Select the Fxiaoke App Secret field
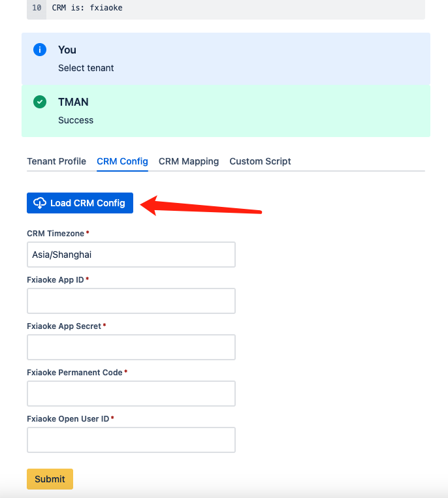Image resolution: width=448 pixels, height=498 pixels. (131, 347)
